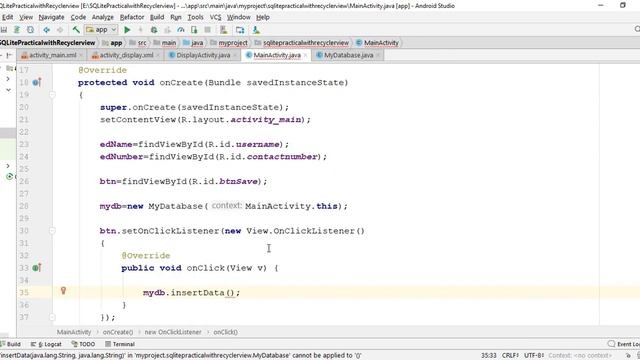Collapse the fold marker at line 30
Viewport: 640px width, 360px height.
click(52, 231)
